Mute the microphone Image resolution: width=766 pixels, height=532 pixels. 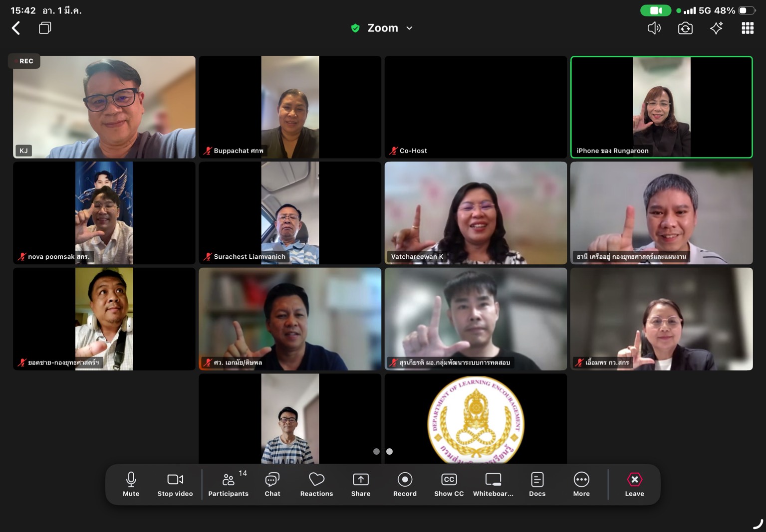(x=131, y=485)
